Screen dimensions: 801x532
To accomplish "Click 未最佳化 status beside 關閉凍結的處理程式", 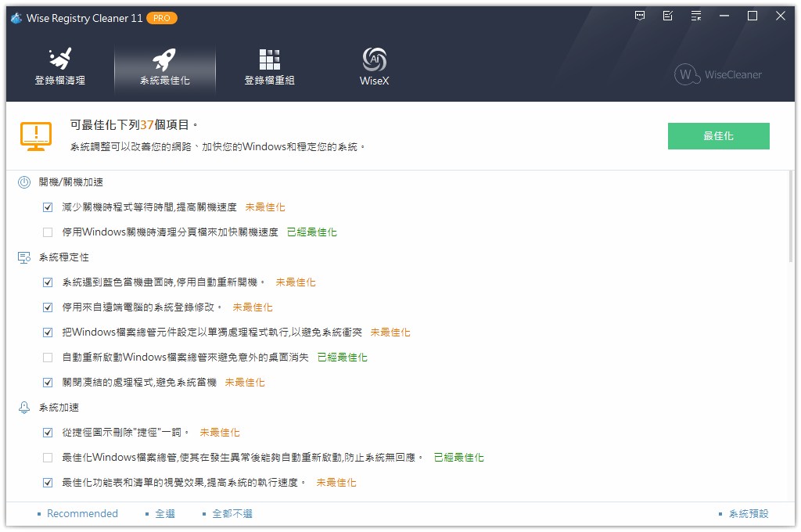I will tap(245, 383).
